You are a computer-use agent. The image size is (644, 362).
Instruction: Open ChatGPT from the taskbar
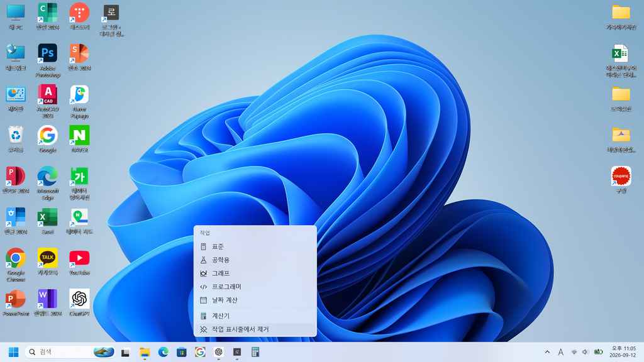click(218, 352)
